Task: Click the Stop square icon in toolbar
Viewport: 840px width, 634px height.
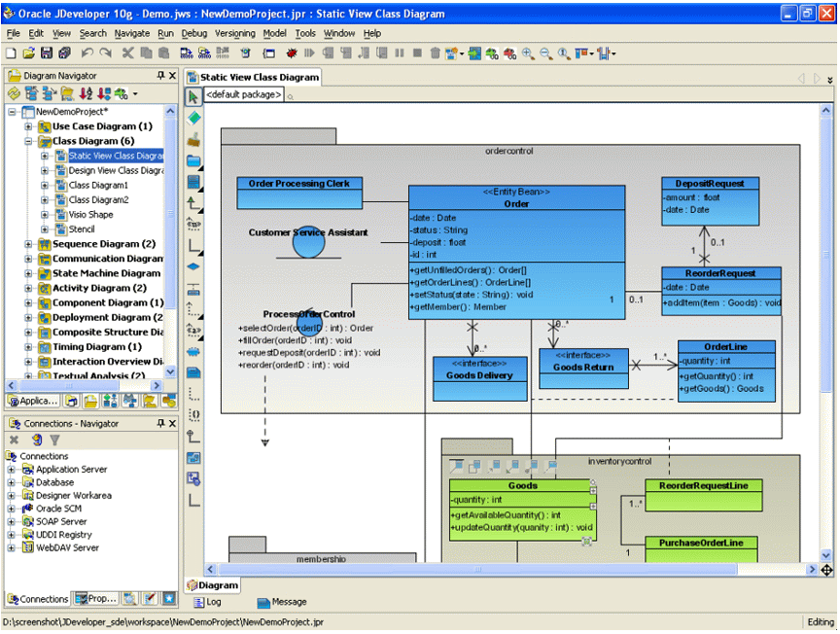Action: [418, 53]
